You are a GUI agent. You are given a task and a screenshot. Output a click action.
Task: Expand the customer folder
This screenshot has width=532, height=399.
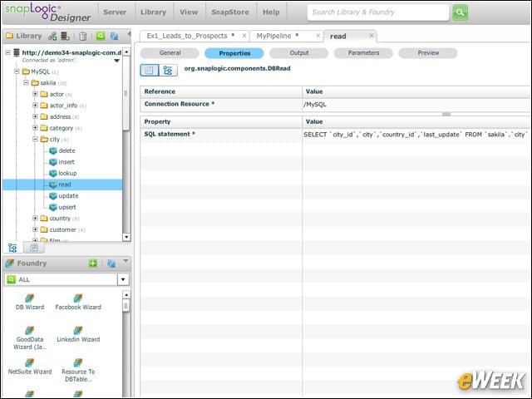[x=35, y=229]
